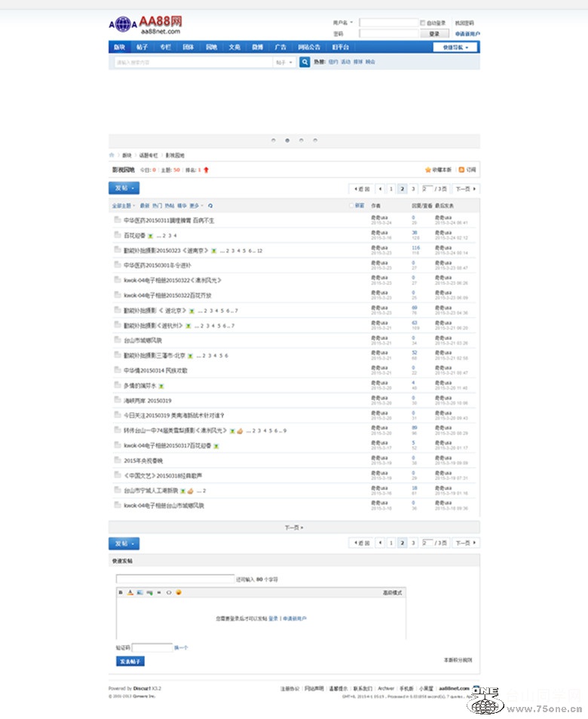The height and width of the screenshot is (719, 588).
Task: Go to page 3 in top pagination
Action: 413,188
